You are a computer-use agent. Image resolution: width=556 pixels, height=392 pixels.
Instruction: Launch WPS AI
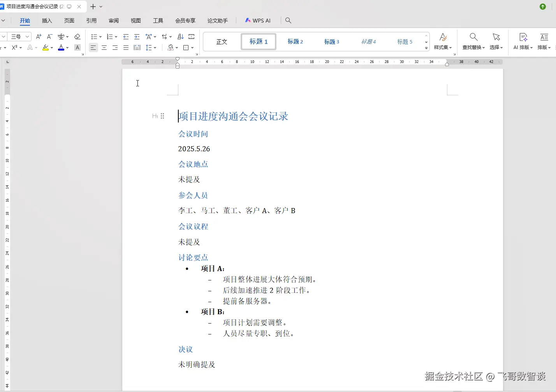258,21
